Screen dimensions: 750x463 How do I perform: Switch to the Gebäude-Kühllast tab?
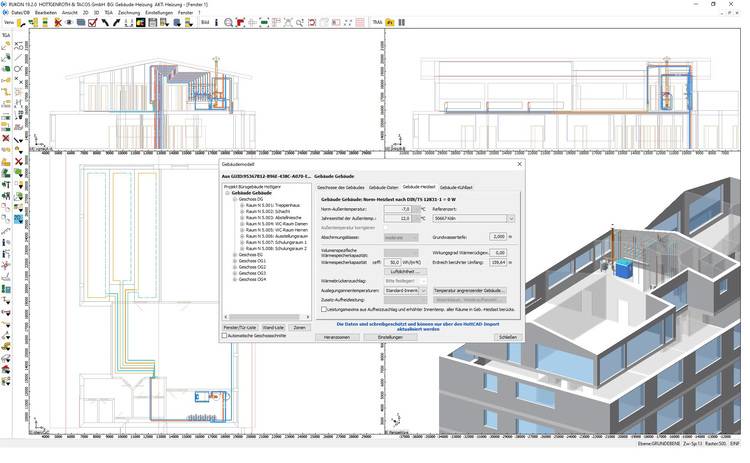click(x=456, y=187)
